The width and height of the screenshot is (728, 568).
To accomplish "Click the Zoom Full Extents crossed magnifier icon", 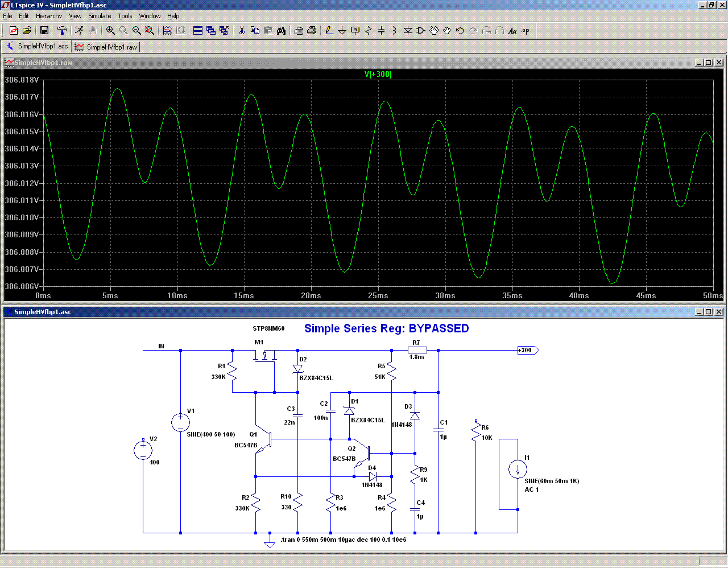I will coord(150,31).
